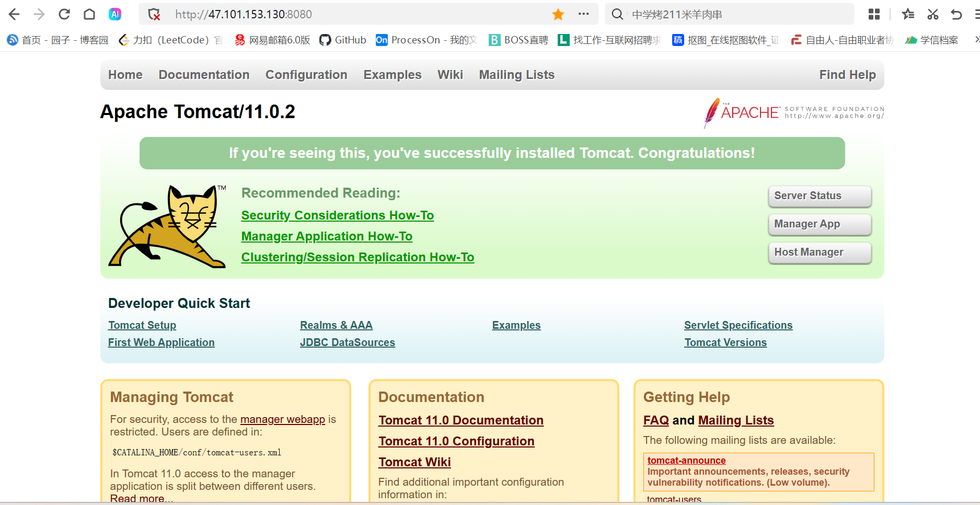The image size is (980, 505).
Task: Open the 抠图_在线抠图软件 bookmark
Action: tap(725, 40)
